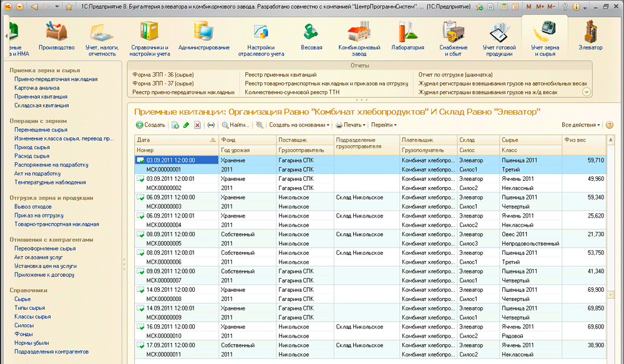Open the Все действия menu

click(580, 125)
